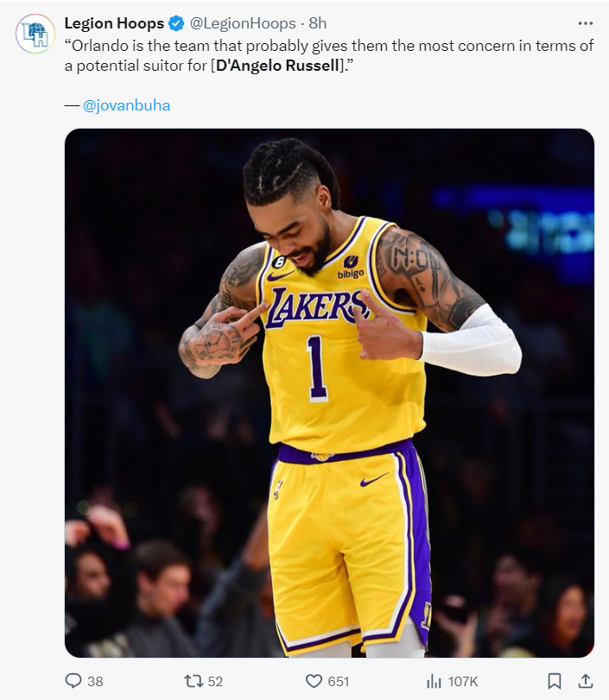Screen dimensions: 609x700
Task: Click the Legion Hoops display name
Action: (114, 23)
